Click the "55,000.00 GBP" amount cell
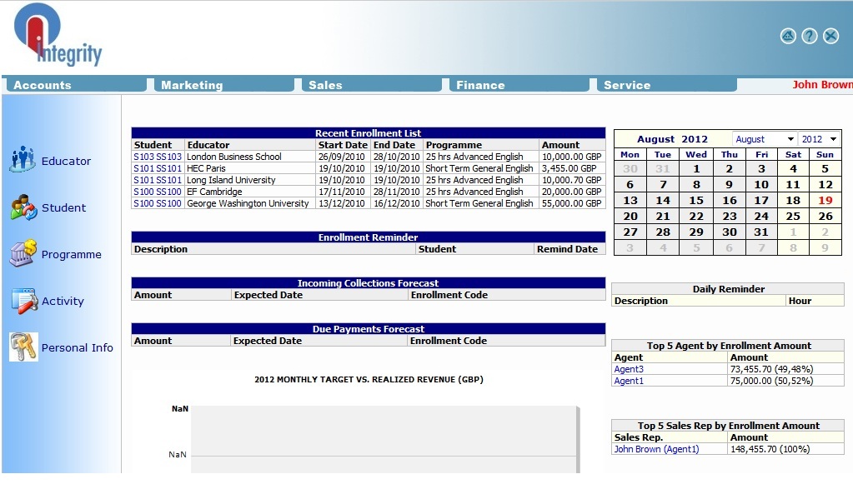This screenshot has width=853, height=504. pyautogui.click(x=572, y=203)
